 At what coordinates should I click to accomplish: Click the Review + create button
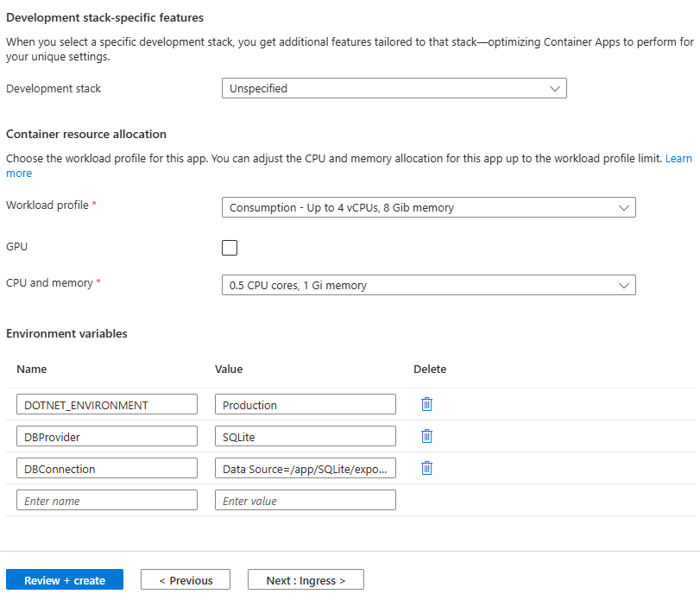[65, 580]
